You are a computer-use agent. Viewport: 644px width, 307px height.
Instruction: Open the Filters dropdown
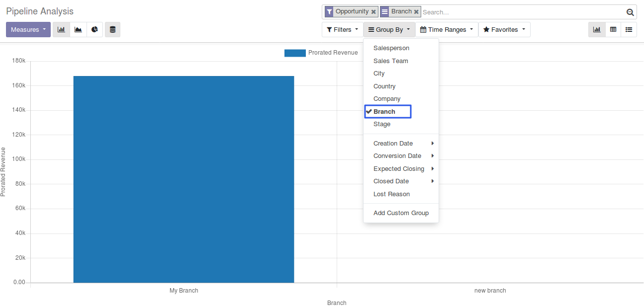tap(342, 30)
